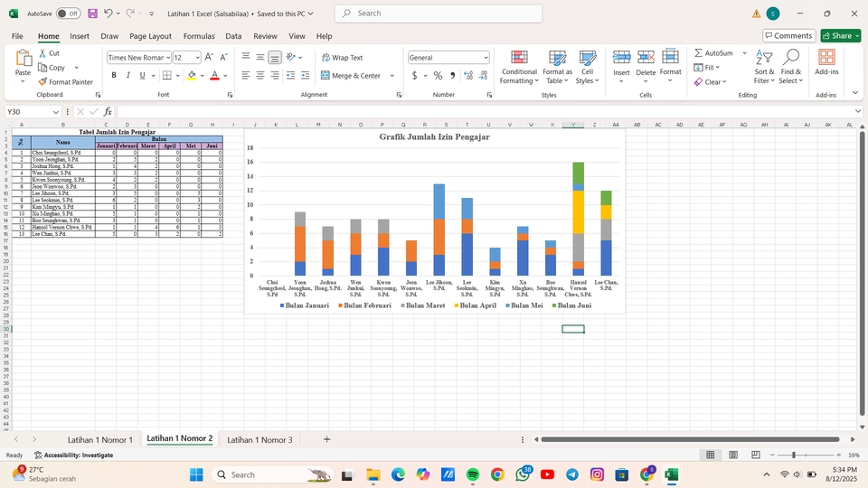Switch to sheet Latihan 1 Nomor 1

(100, 440)
